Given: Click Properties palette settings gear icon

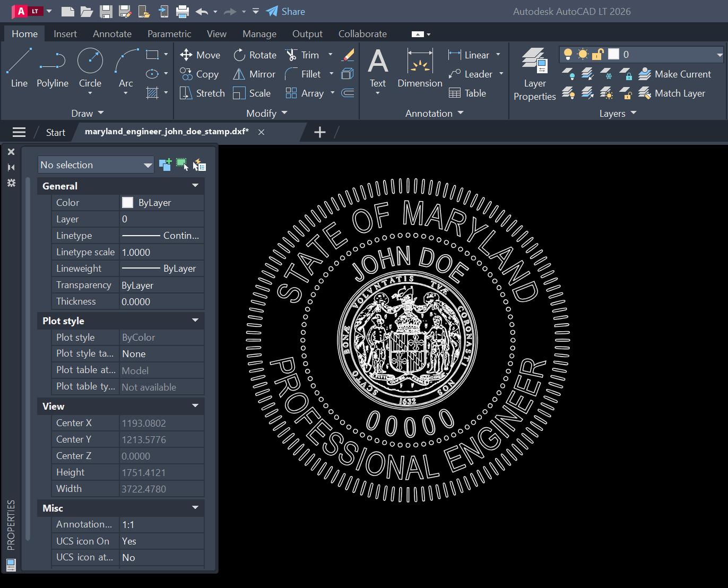Looking at the screenshot, I should [11, 183].
